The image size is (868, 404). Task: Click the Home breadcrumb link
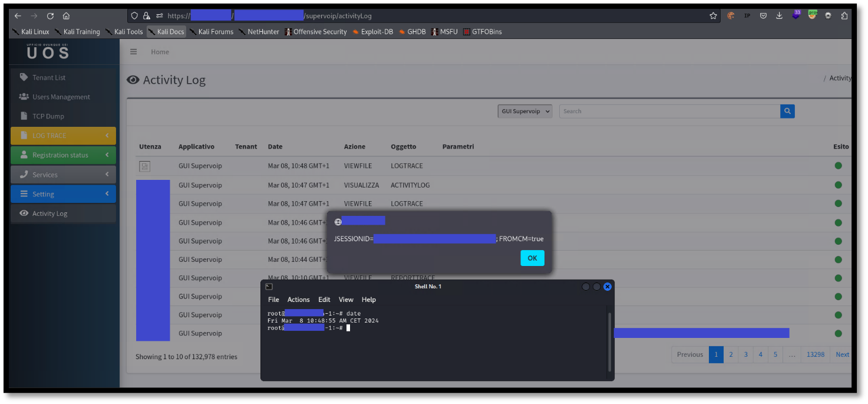point(160,52)
